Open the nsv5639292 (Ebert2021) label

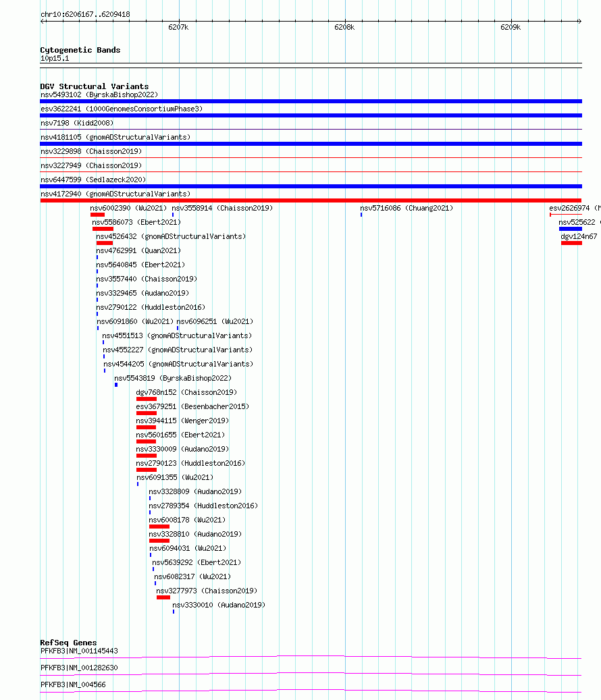coord(197,562)
